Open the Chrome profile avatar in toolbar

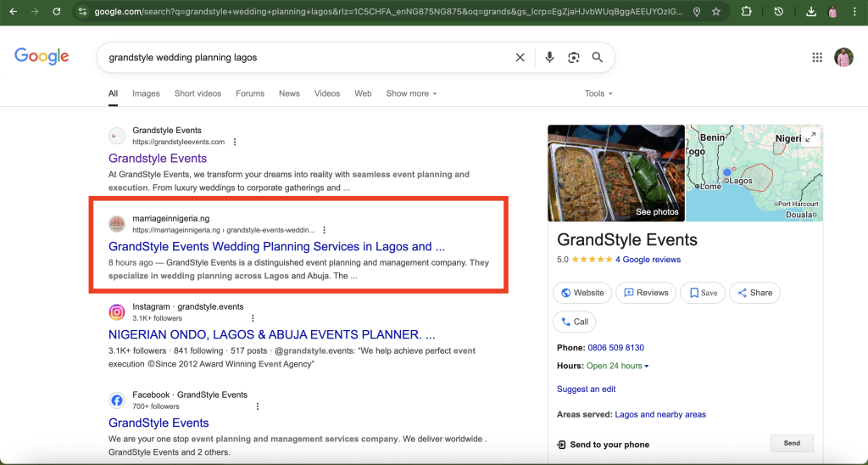click(833, 12)
